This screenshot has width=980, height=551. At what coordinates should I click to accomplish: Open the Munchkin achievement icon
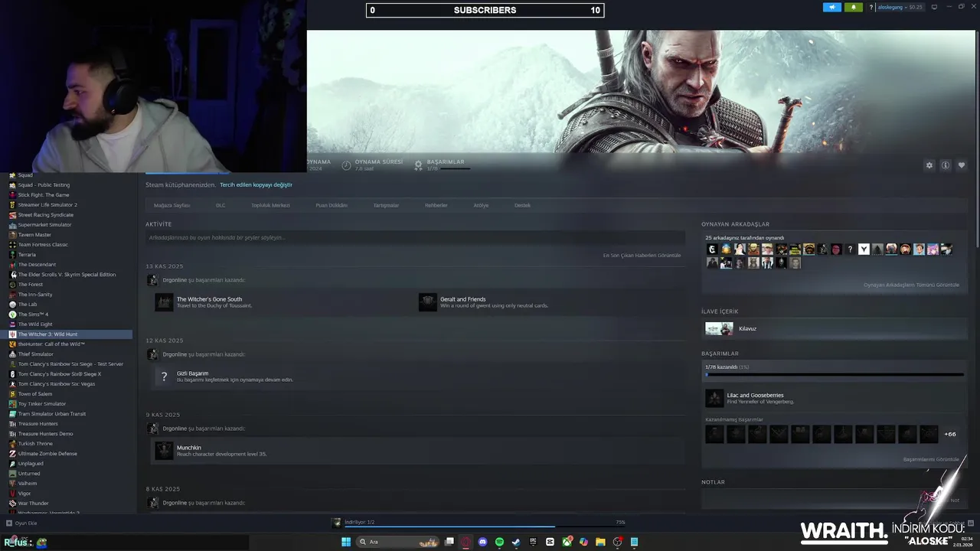click(x=164, y=451)
